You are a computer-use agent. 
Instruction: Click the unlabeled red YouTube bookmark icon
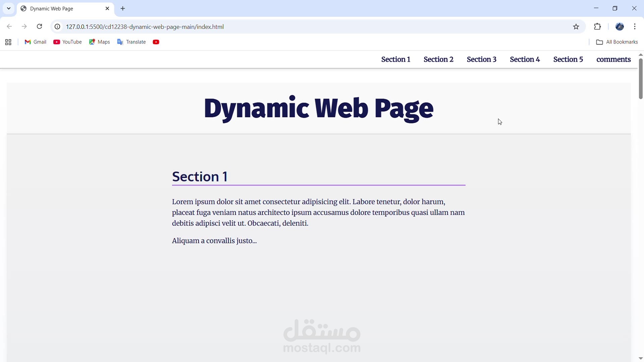(x=156, y=42)
